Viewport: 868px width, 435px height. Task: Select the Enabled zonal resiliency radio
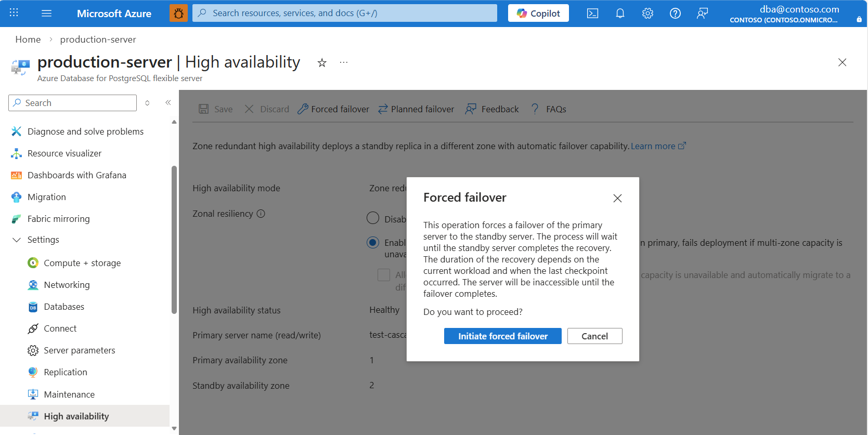(x=373, y=242)
